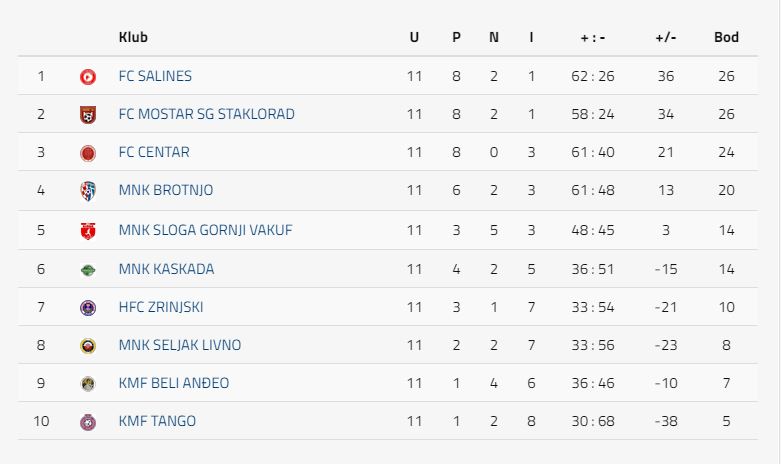This screenshot has height=464, width=781.
Task: Click the FC Mostar SG Staklorad crest
Action: pos(88,115)
